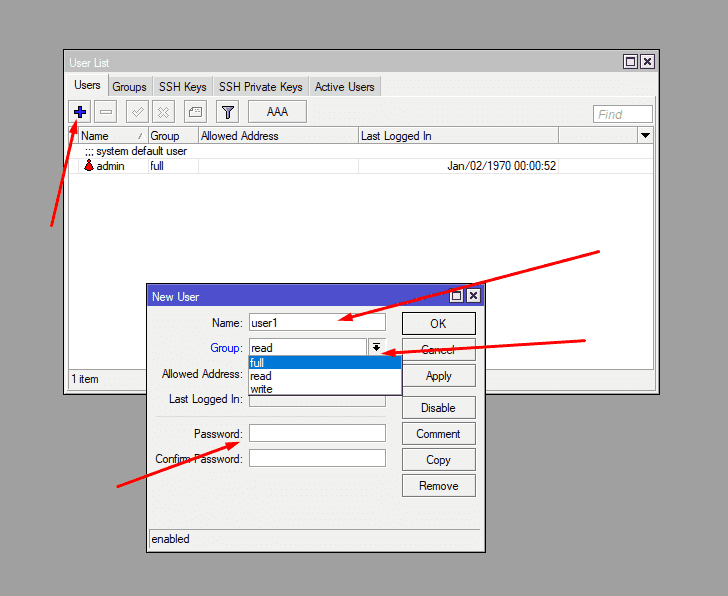The height and width of the screenshot is (596, 728).
Task: Click the comment note toolbar icon
Action: click(196, 112)
